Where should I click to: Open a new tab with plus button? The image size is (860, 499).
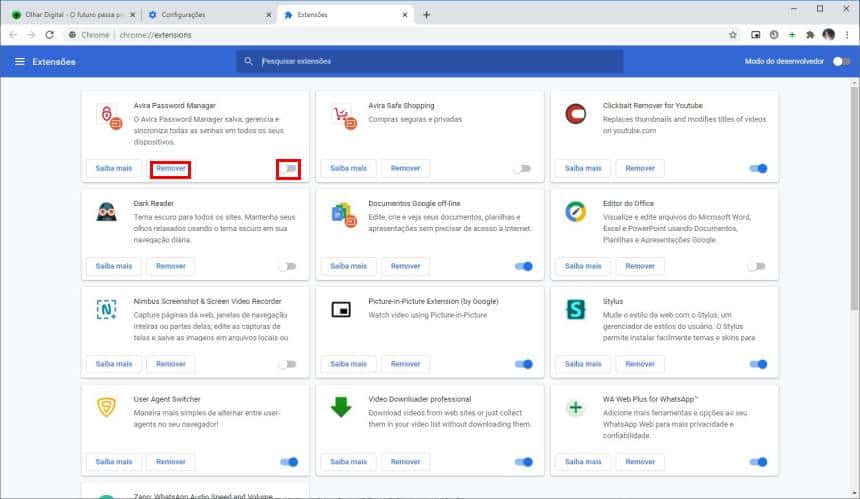point(426,15)
